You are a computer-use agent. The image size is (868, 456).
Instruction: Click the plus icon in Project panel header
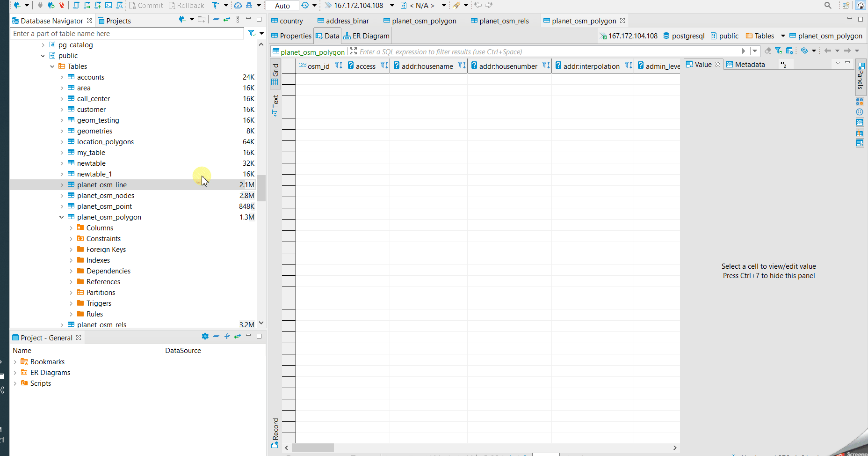tap(227, 336)
